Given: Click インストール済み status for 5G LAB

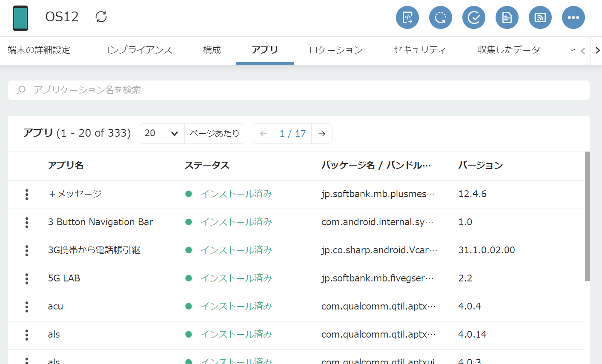Looking at the screenshot, I should coord(236,278).
